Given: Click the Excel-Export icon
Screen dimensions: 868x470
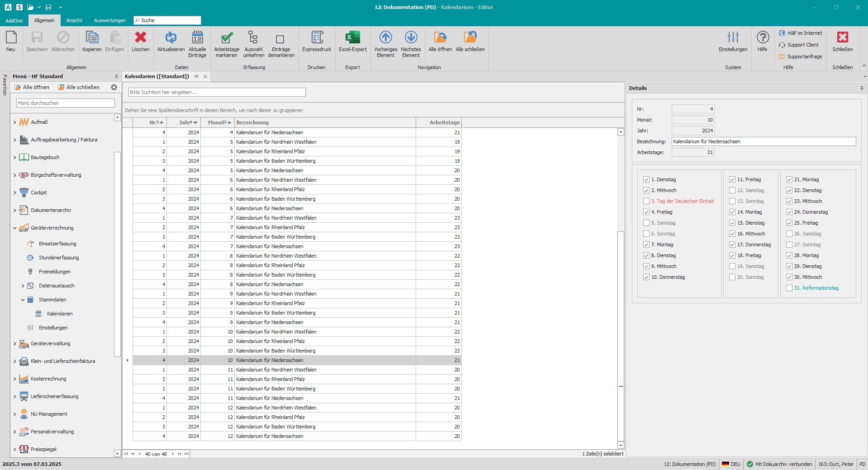Looking at the screenshot, I should click(352, 38).
